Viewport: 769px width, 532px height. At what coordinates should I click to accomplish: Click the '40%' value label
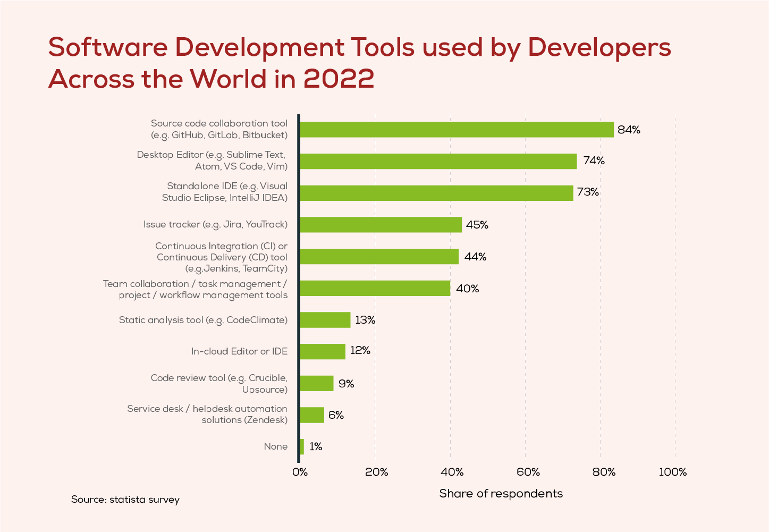click(x=468, y=289)
